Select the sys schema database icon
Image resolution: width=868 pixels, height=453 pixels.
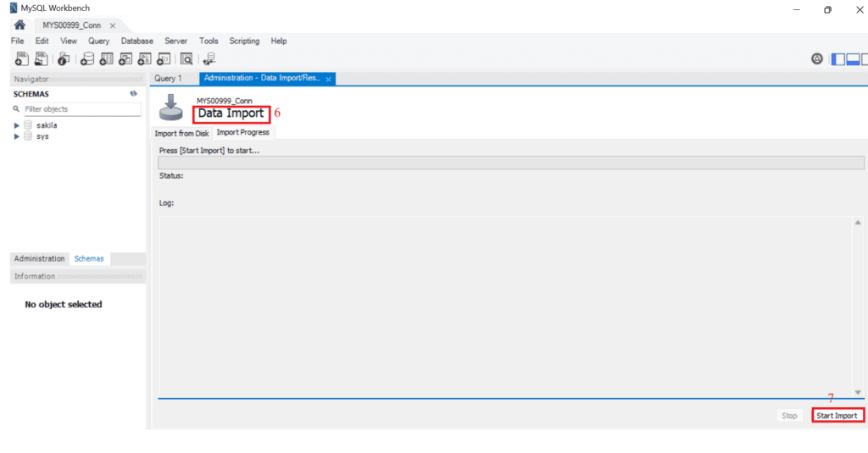(x=28, y=136)
